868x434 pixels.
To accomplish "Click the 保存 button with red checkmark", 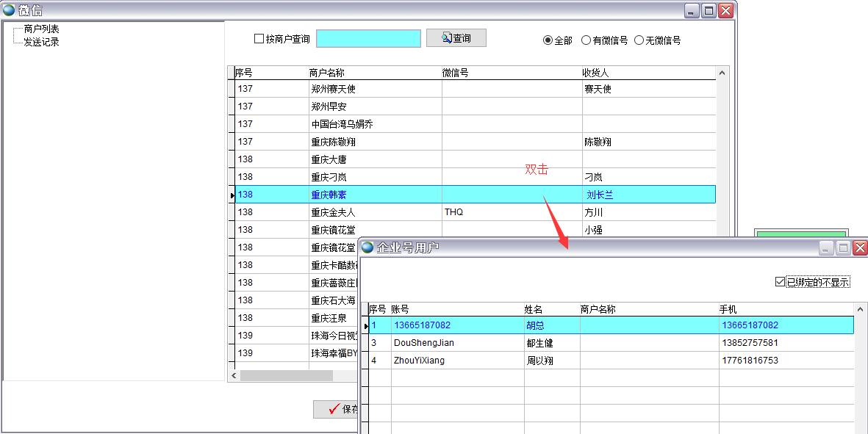I will (x=338, y=409).
